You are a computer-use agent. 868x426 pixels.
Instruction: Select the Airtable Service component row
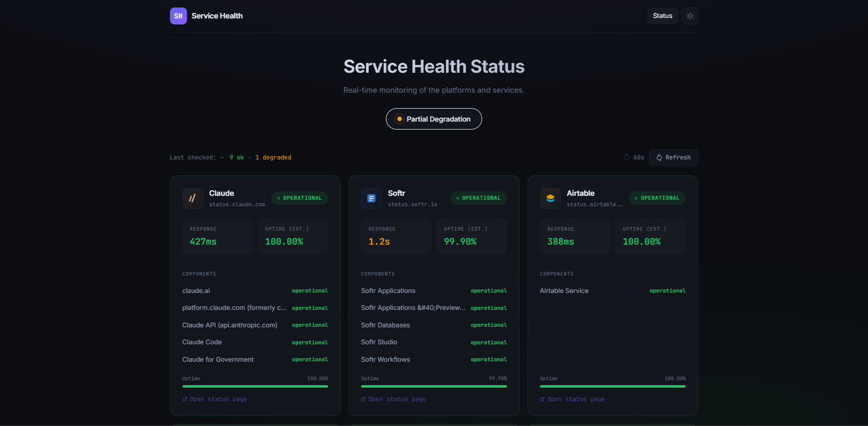[x=613, y=291]
